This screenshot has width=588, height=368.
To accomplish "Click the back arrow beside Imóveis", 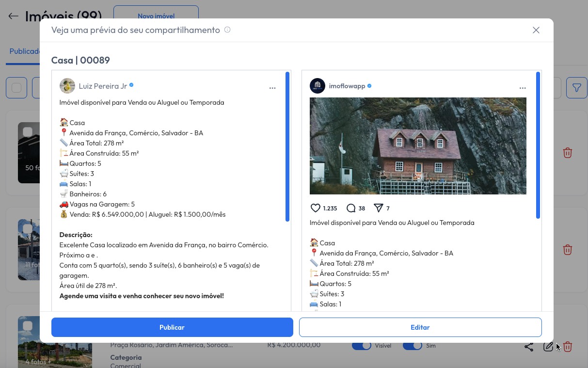I will (x=13, y=16).
